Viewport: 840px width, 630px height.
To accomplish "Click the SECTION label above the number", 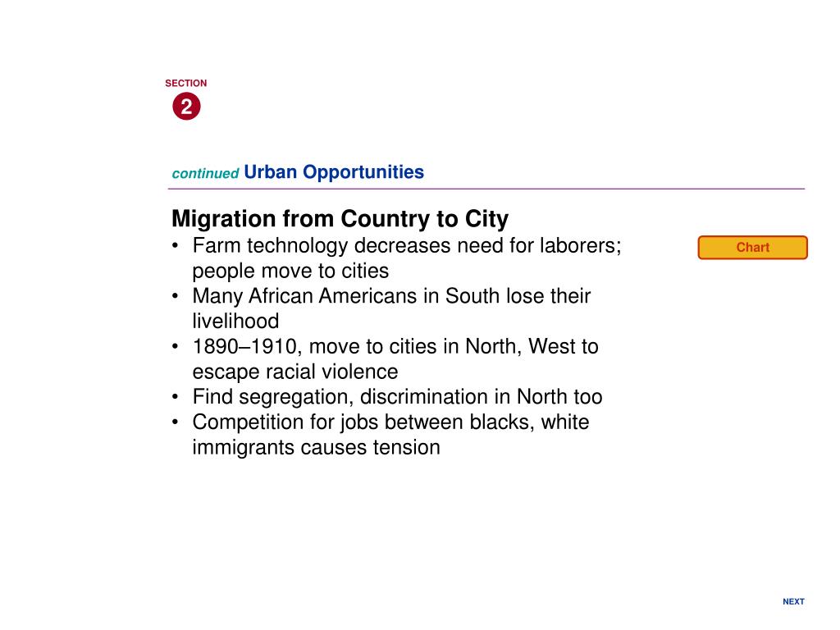I will [186, 83].
